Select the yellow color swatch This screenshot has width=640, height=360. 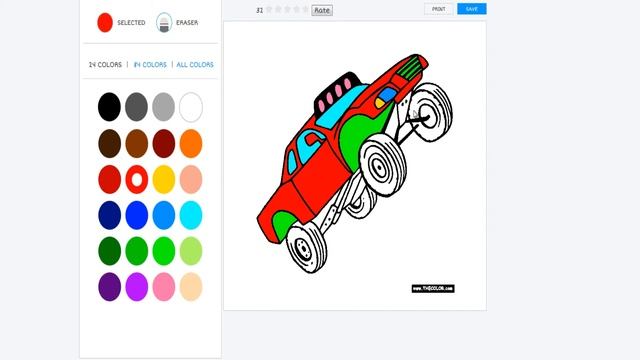164,179
